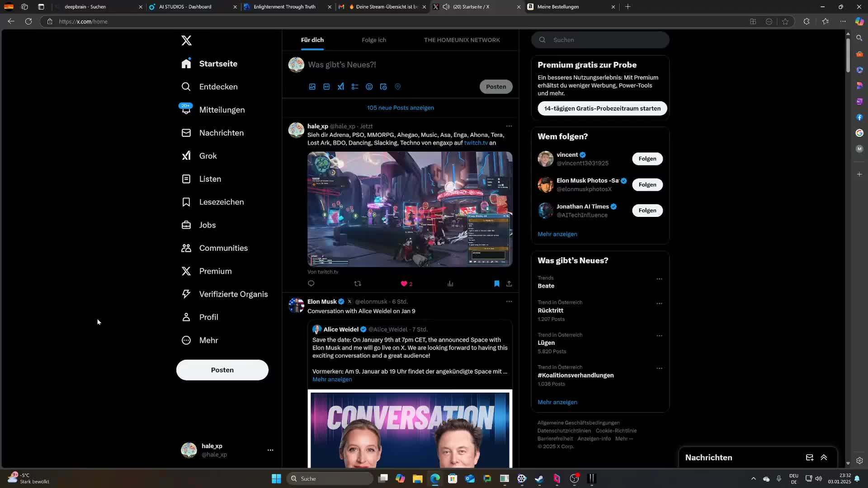Click the image upload icon in composer
Screen dimensions: 868x488
point(312,87)
